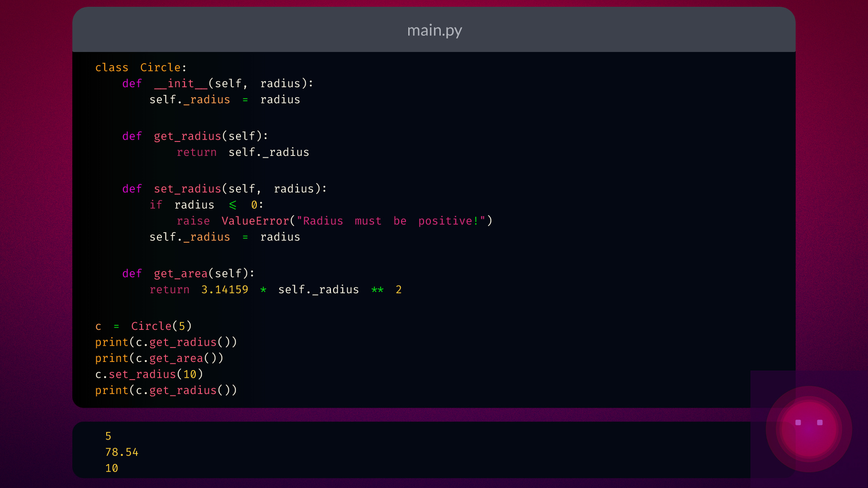Screen dimensions: 868x488
Task: Click the set_radius method definition
Action: tap(187, 188)
